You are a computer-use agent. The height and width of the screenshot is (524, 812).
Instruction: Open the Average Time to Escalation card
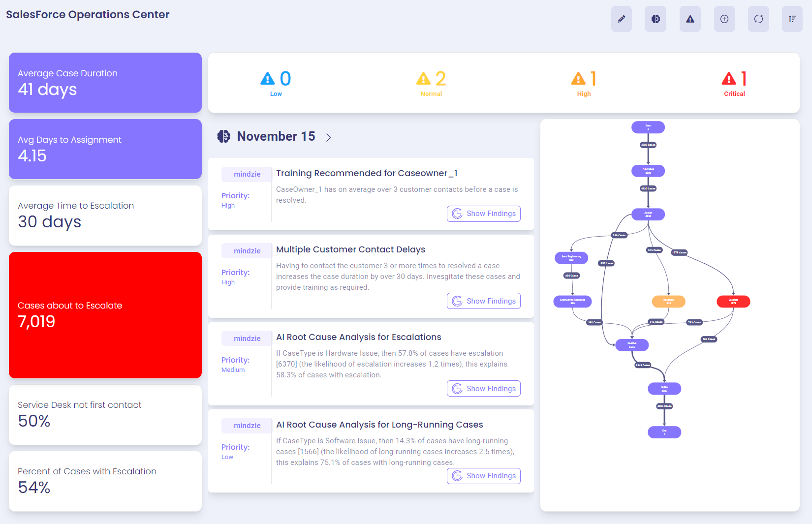click(x=105, y=216)
